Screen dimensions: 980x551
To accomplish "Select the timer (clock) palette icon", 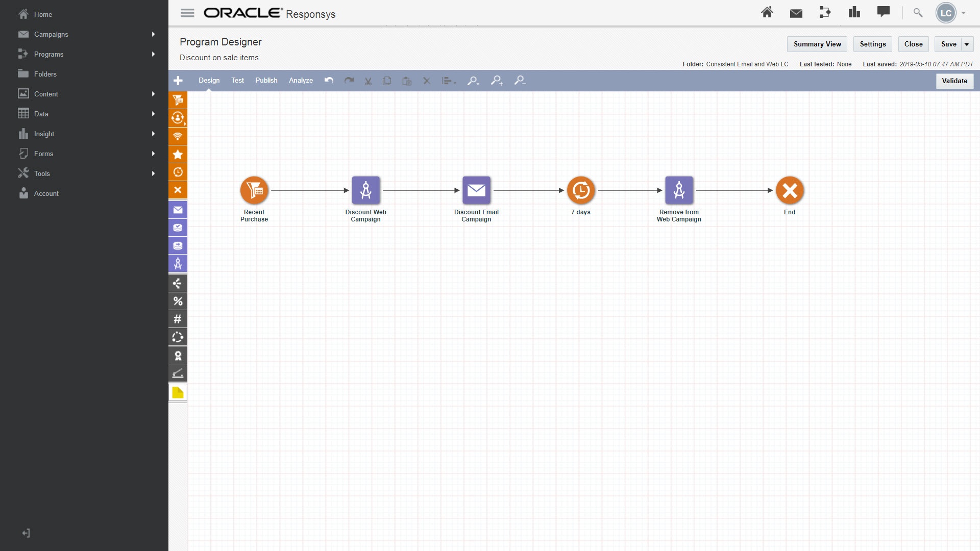I will pos(178,172).
